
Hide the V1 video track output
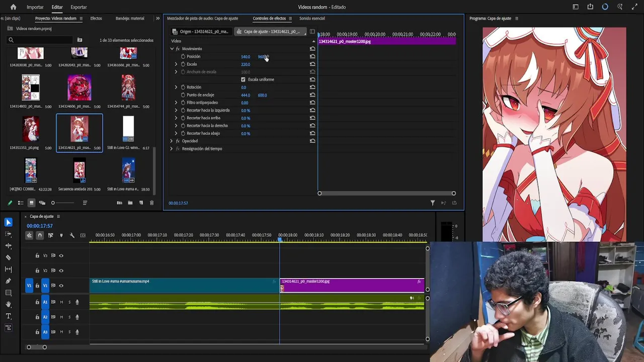(x=61, y=286)
